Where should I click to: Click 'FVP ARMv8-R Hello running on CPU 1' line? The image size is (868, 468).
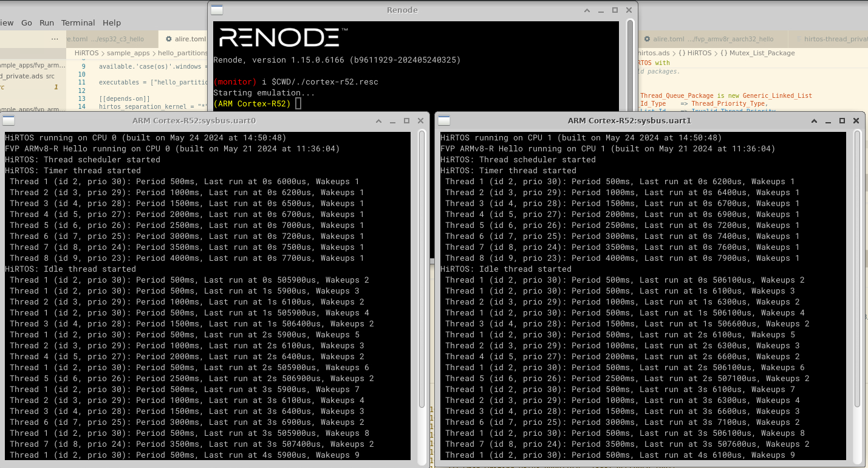(608, 149)
